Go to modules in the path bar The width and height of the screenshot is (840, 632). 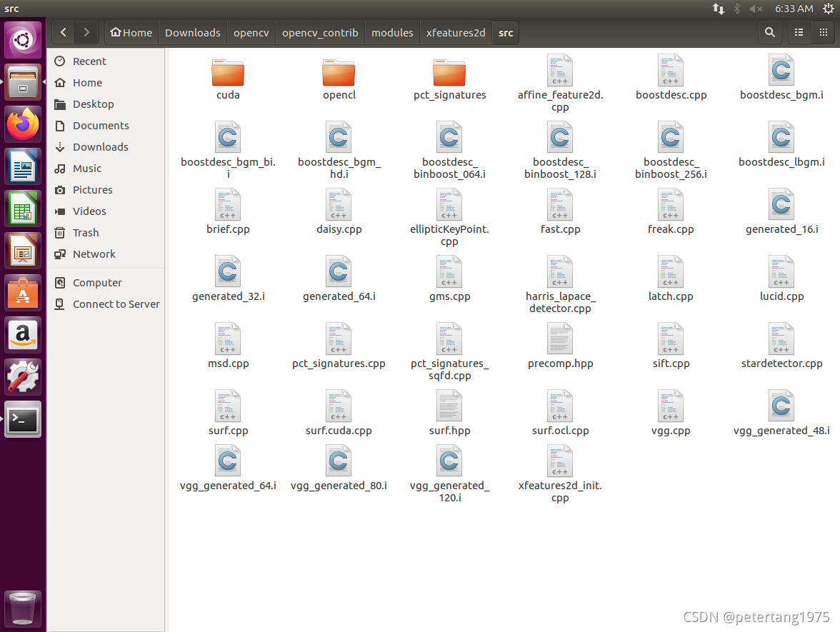point(393,33)
